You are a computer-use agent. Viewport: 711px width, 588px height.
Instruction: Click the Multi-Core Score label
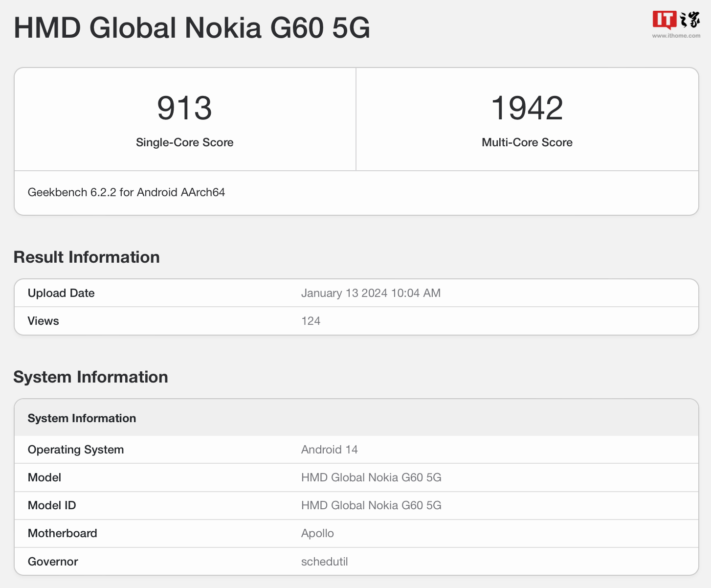[527, 142]
